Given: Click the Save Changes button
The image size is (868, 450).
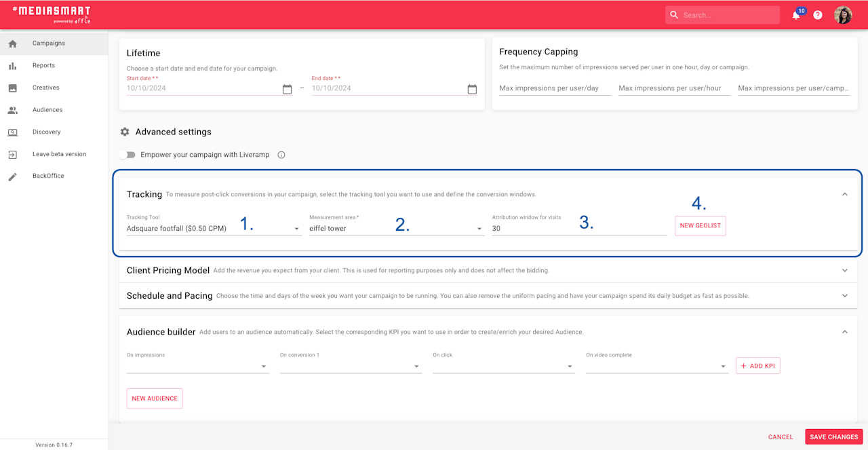Looking at the screenshot, I should [834, 437].
